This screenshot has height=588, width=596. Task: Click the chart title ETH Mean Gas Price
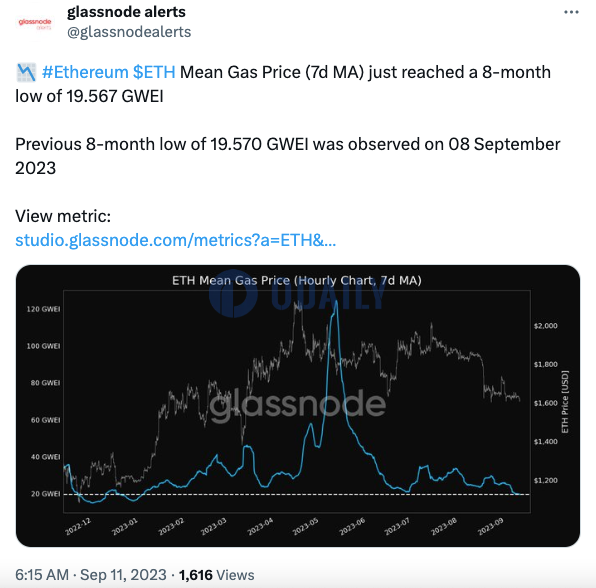click(x=296, y=281)
